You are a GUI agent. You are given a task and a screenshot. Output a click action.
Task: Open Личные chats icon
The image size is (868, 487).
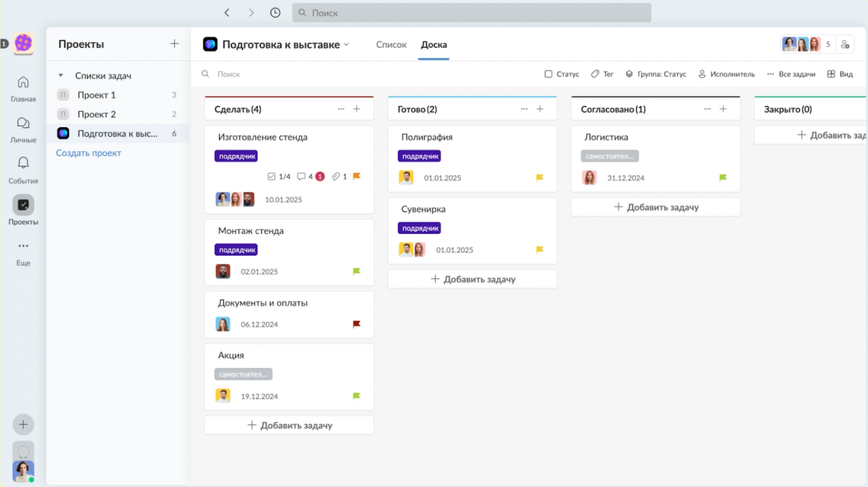(x=23, y=123)
